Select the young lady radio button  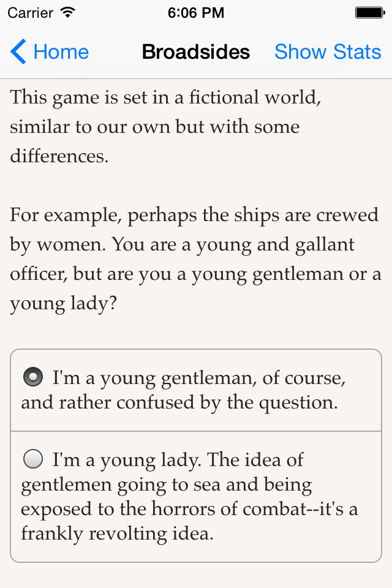click(33, 459)
